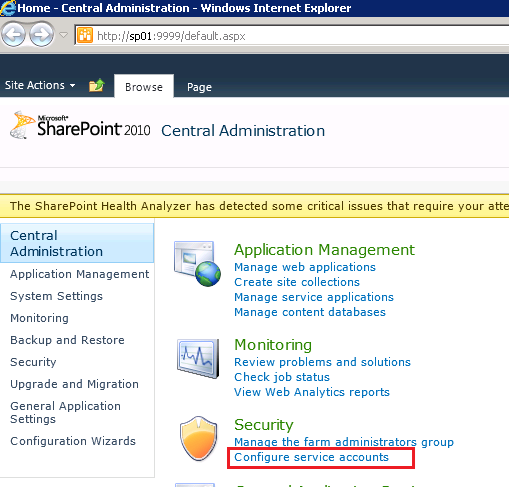
Task: Click Manage web applications
Action: pos(305,267)
